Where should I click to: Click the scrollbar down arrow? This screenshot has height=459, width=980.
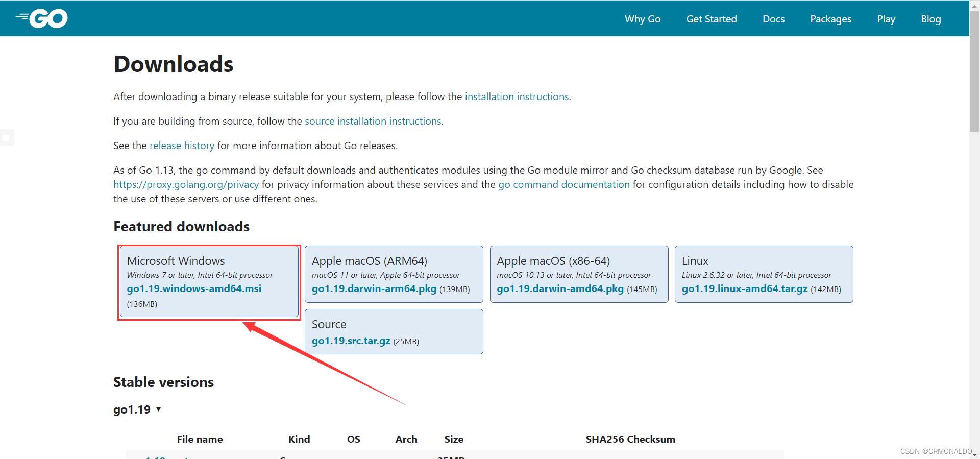(x=974, y=454)
